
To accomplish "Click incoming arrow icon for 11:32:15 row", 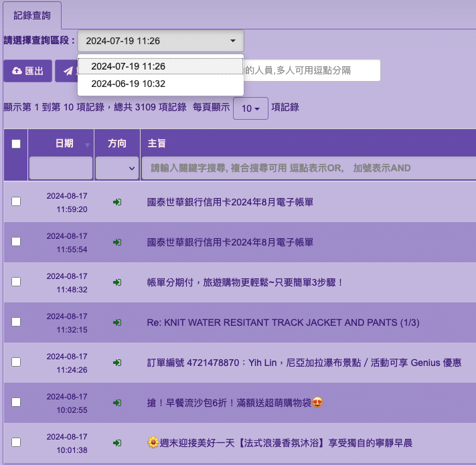I will pos(117,322).
